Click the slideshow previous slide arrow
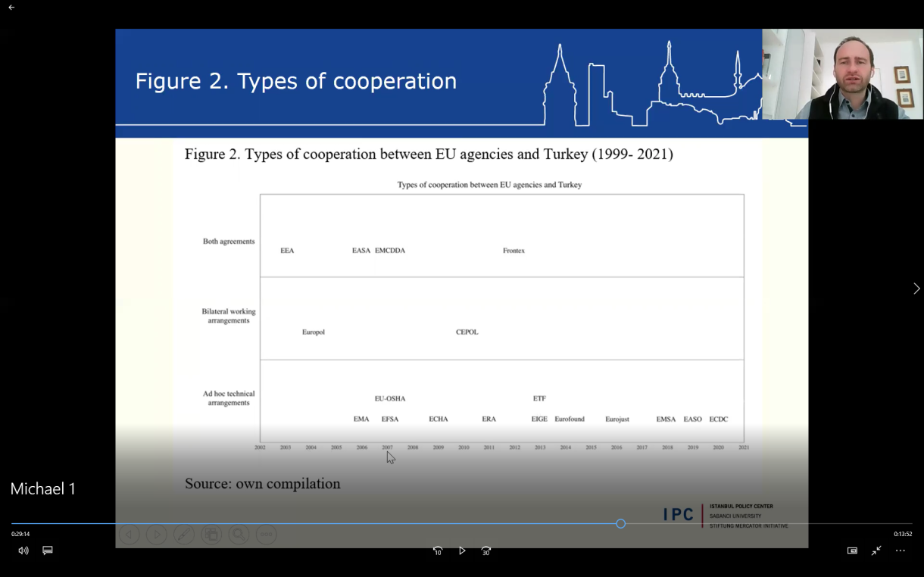The height and width of the screenshot is (577, 924). [130, 535]
